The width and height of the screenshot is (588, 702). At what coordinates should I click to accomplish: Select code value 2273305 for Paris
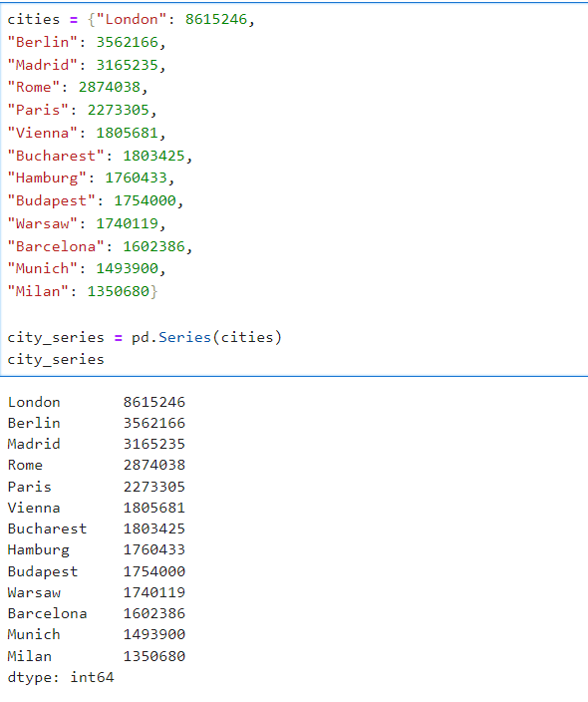[119, 110]
